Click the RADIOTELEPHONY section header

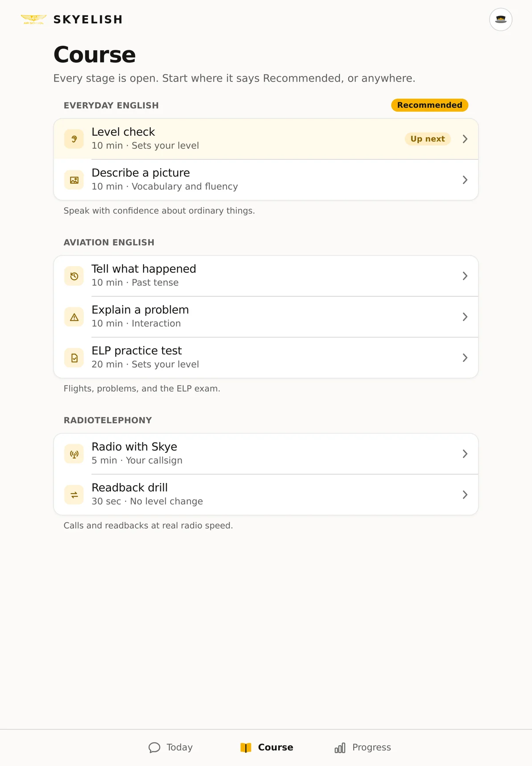[108, 420]
